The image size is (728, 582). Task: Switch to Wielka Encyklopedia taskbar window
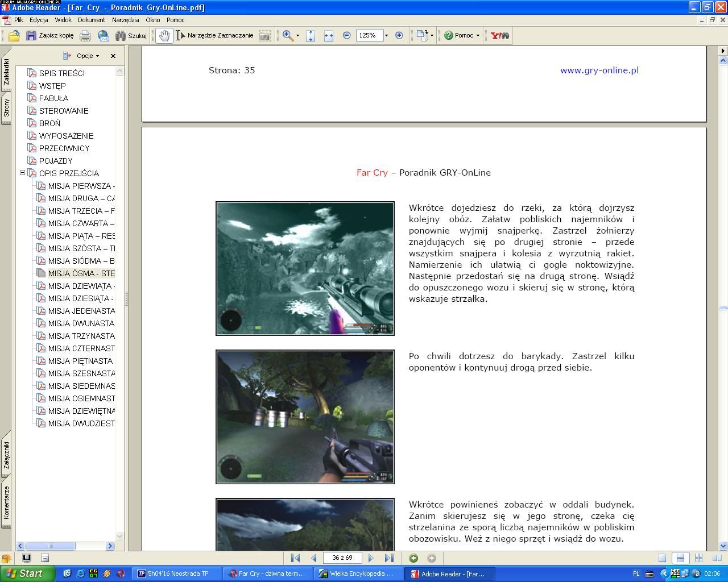[x=358, y=573]
